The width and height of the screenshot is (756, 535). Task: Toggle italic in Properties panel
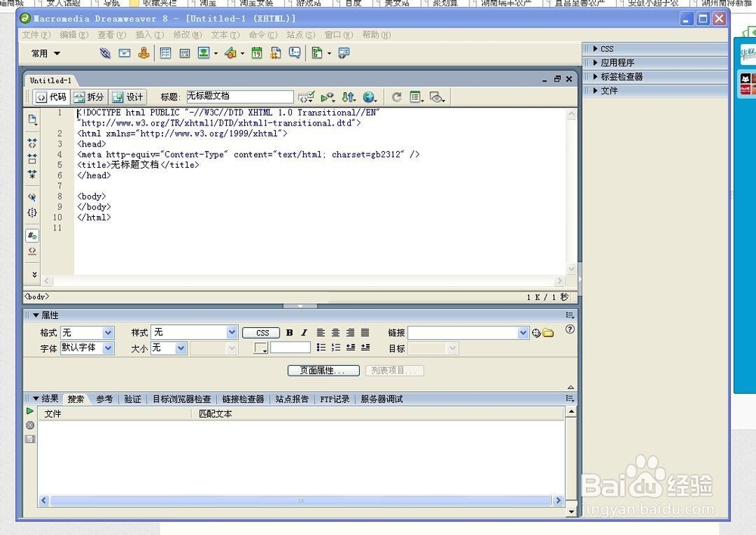[304, 332]
